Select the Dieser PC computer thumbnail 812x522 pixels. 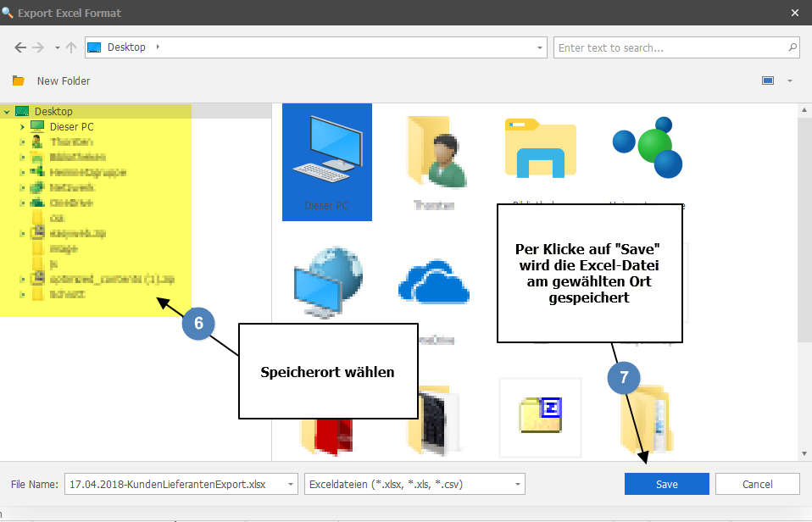[327, 162]
